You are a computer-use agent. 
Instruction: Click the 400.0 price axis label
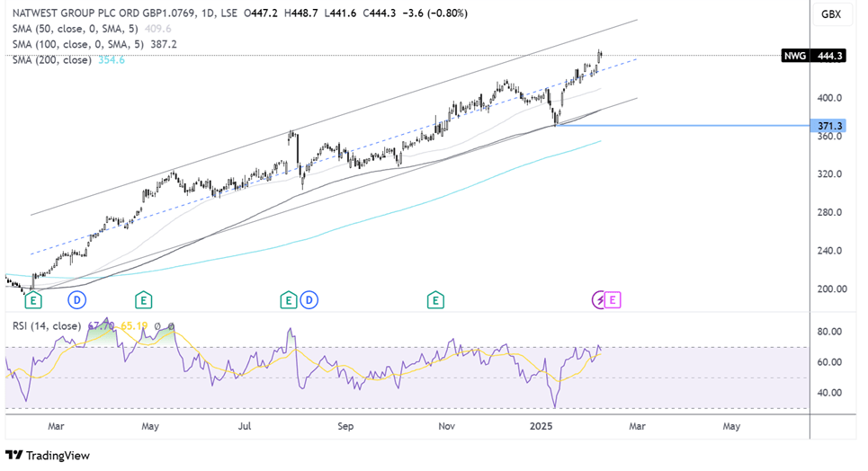click(x=829, y=98)
